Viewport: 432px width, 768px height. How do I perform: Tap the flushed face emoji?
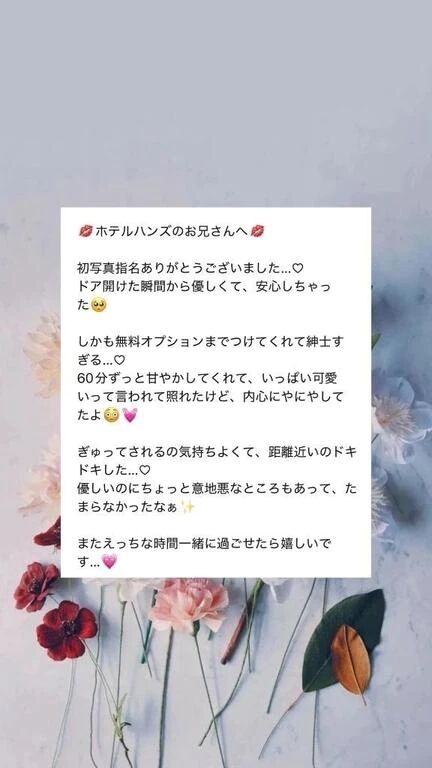[112, 415]
